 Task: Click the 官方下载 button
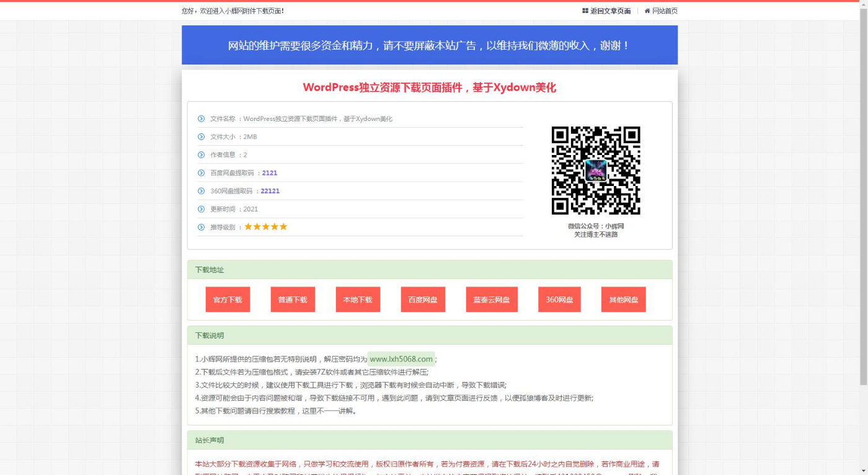tap(228, 300)
